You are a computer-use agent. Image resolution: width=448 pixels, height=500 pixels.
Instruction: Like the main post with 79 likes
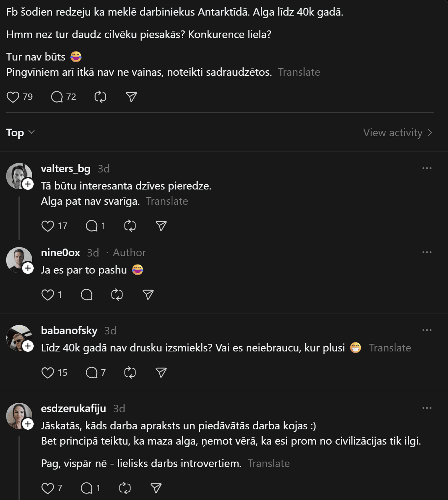[x=13, y=97]
